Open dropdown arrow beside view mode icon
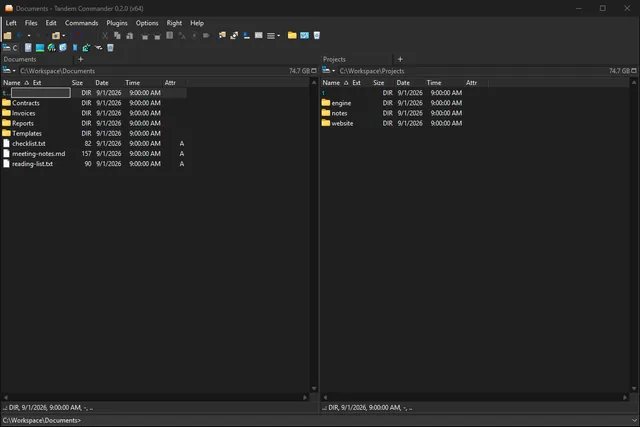The height and width of the screenshot is (427, 640). (279, 36)
